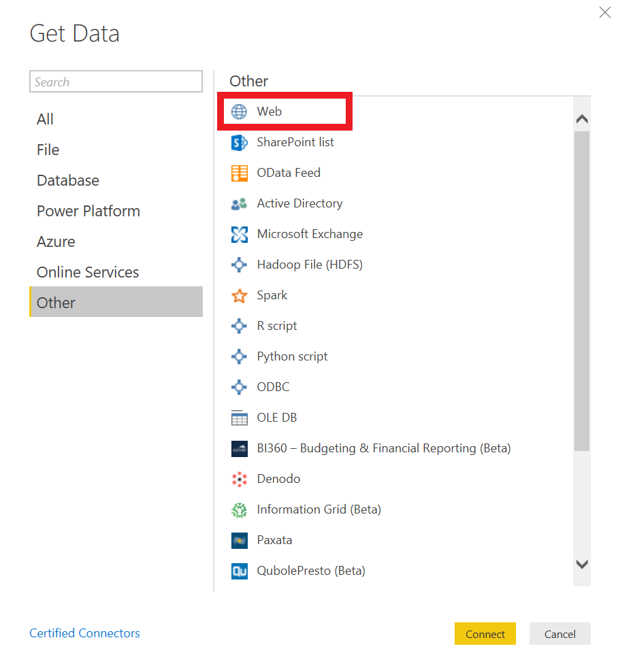Click the Spark star icon
Viewport: 618px width, 672px height.
point(239,296)
